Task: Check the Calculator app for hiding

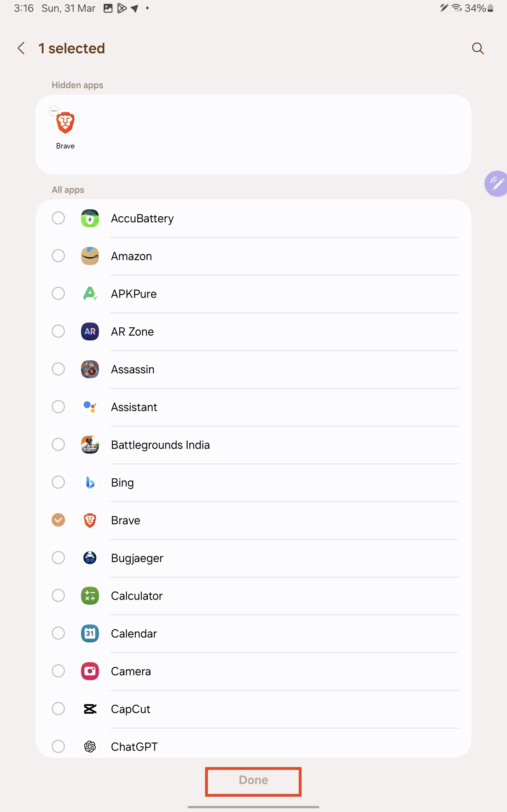Action: click(x=58, y=596)
